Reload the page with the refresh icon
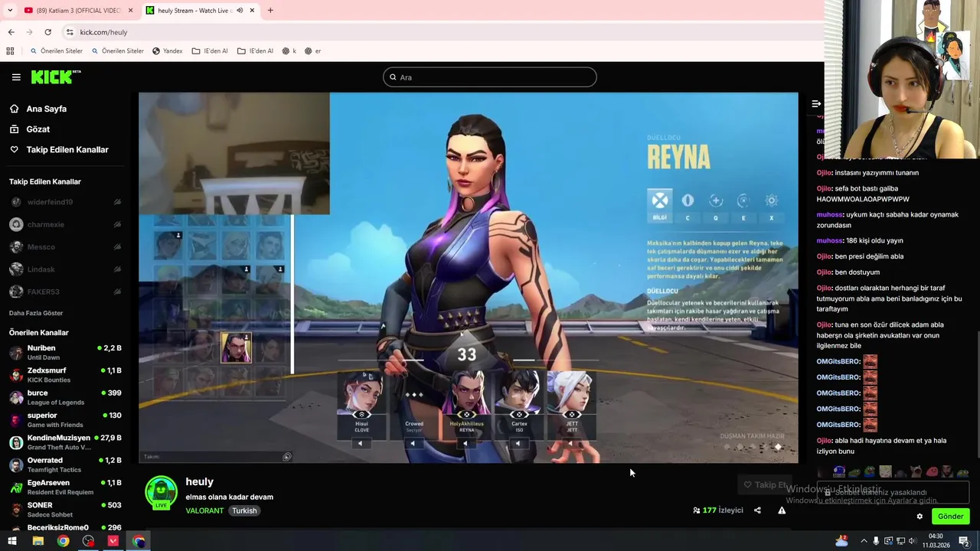 pos(47,32)
